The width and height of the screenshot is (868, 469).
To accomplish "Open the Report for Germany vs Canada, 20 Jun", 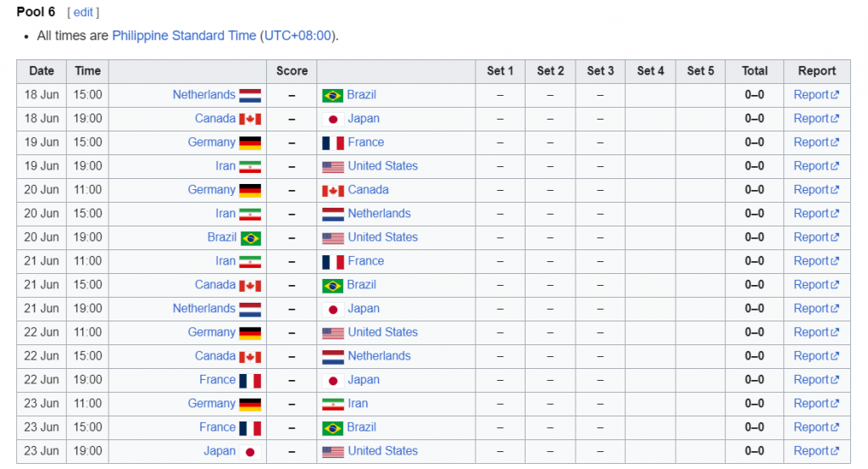I will pyautogui.click(x=816, y=190).
